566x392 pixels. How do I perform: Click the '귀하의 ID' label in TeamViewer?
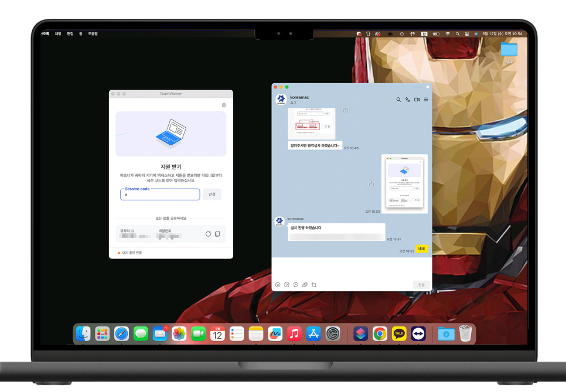tap(127, 231)
